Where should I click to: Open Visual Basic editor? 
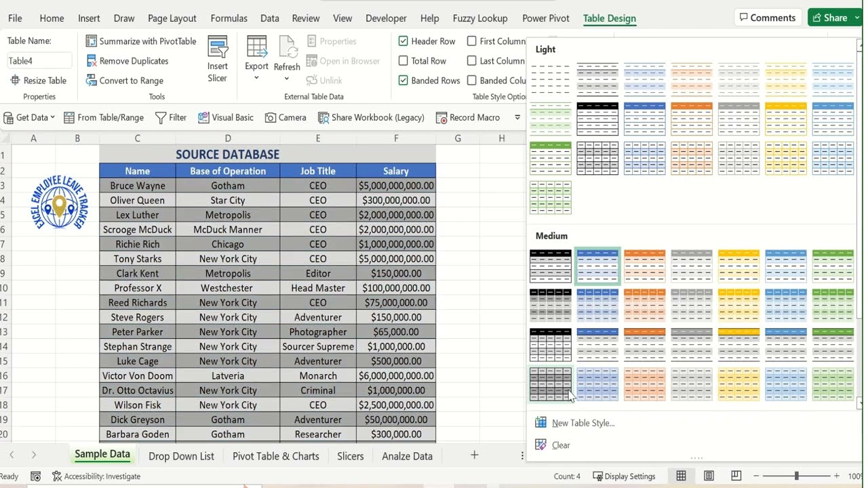tap(226, 117)
